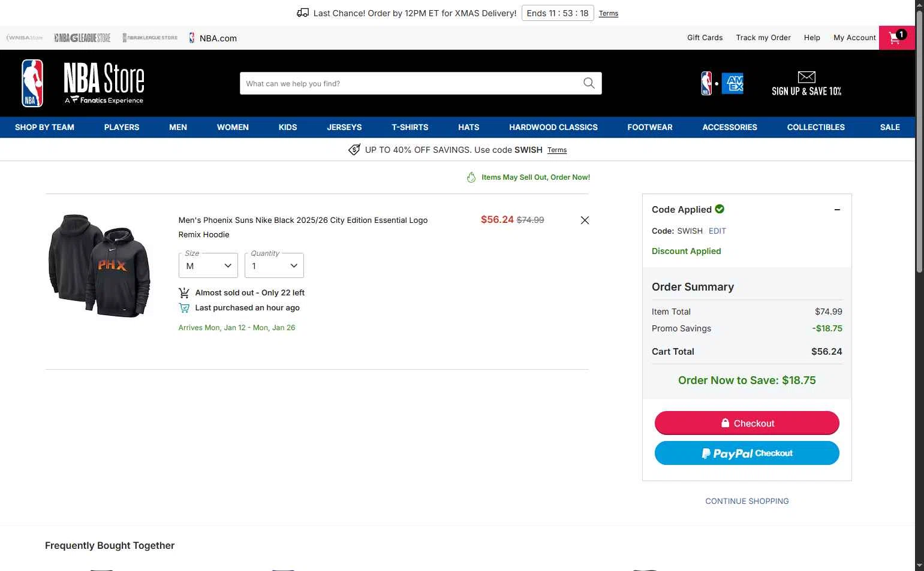Screen dimensions: 924x571
Task: Click the Sign Up & Save 10% envelope
Action: tap(806, 83)
